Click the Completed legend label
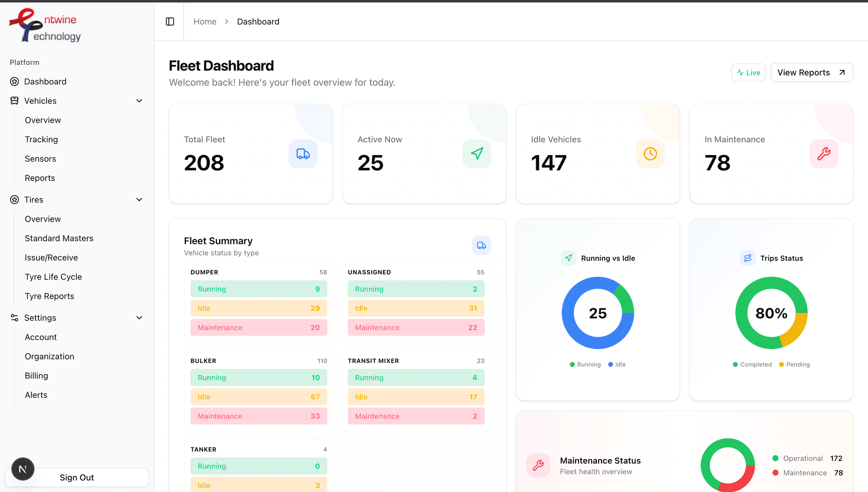Screen dimensions: 868x492 (756, 364)
